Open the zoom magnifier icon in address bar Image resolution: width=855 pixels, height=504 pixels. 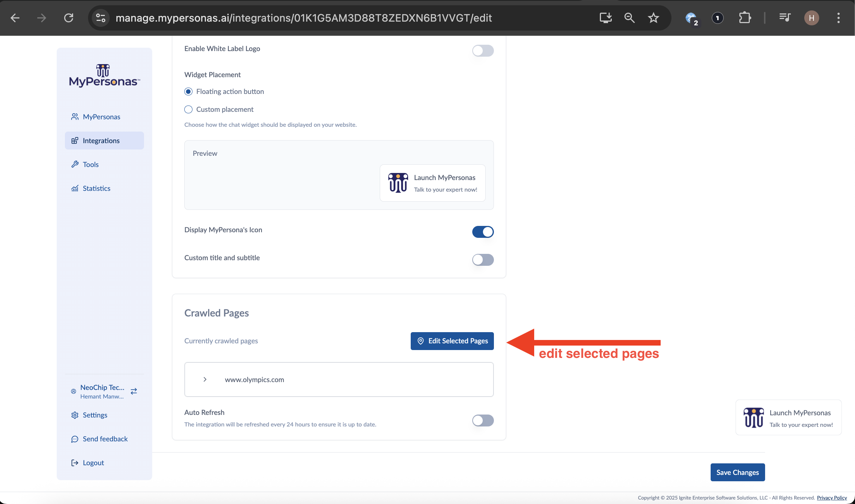point(629,18)
